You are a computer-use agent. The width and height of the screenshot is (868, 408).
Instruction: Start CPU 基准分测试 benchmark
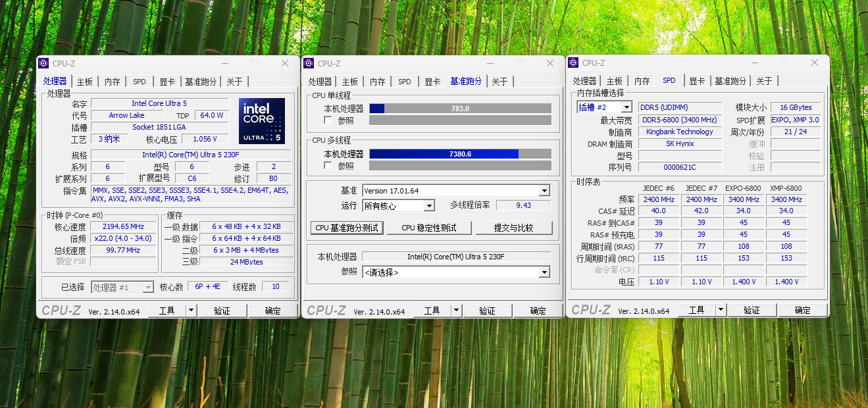pyautogui.click(x=347, y=228)
